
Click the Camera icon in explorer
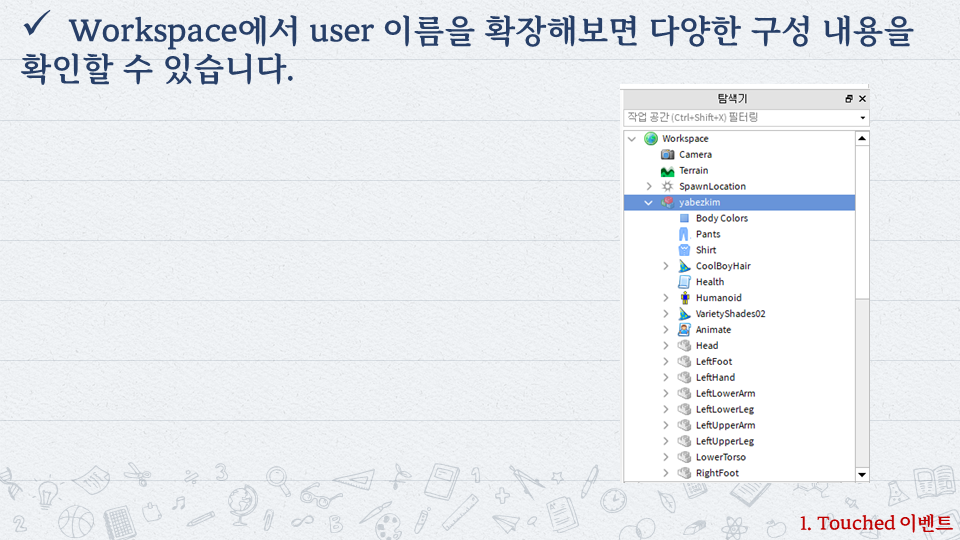667,154
